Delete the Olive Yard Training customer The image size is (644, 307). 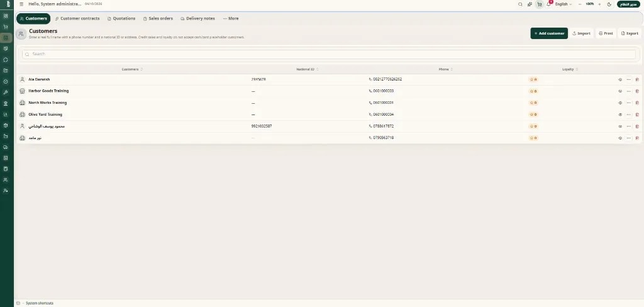(x=637, y=114)
